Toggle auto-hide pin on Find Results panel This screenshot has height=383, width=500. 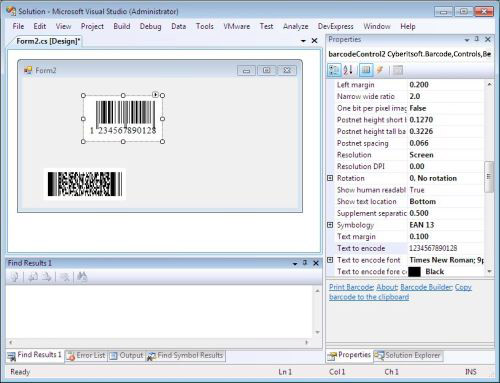[305, 263]
